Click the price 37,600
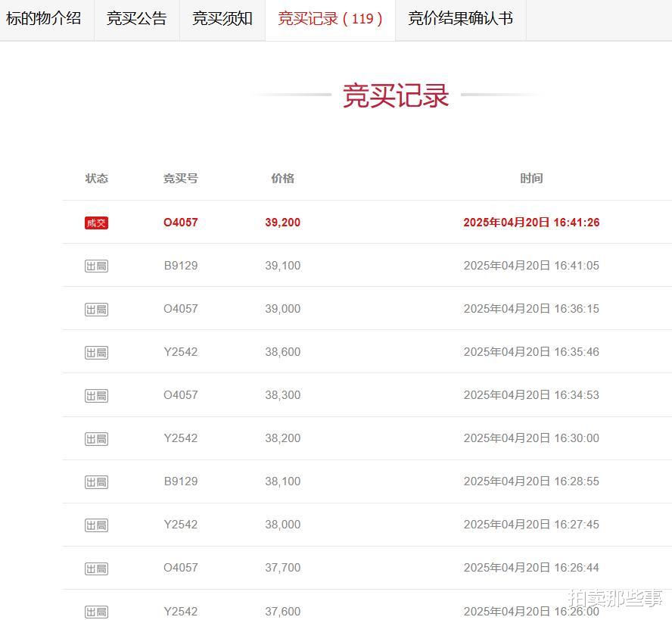672x620 pixels. point(283,612)
